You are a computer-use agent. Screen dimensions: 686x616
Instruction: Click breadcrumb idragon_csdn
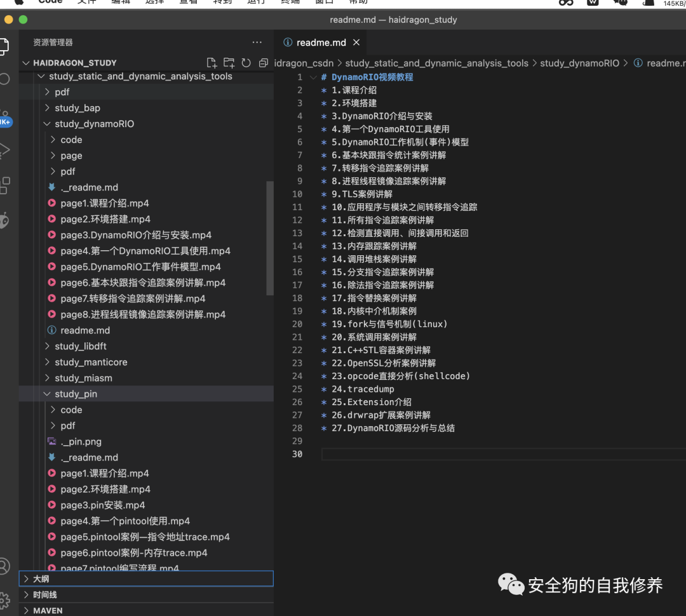coord(304,63)
